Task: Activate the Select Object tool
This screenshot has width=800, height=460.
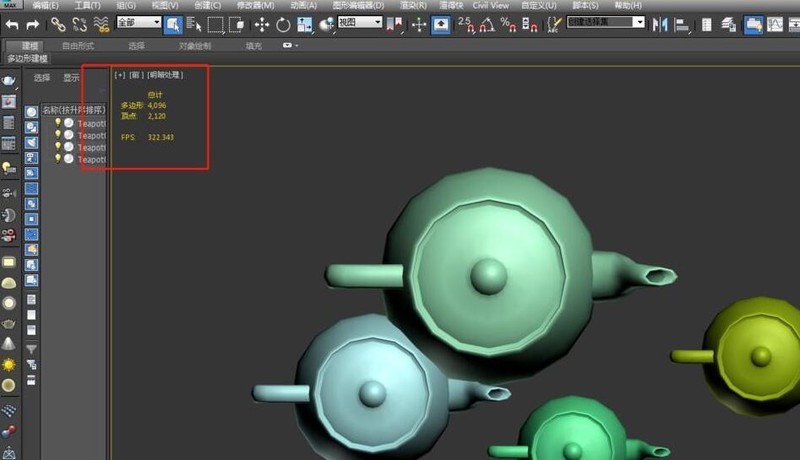Action: coord(173,23)
